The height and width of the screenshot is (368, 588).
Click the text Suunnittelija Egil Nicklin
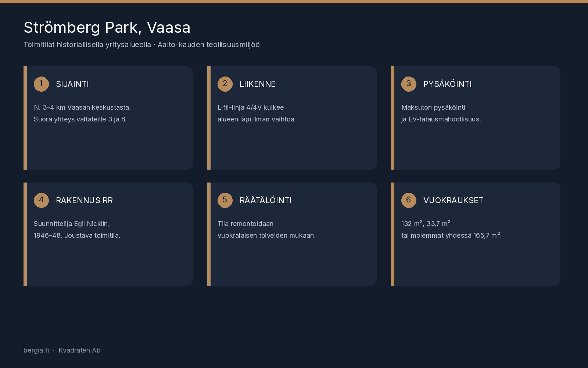[72, 224]
